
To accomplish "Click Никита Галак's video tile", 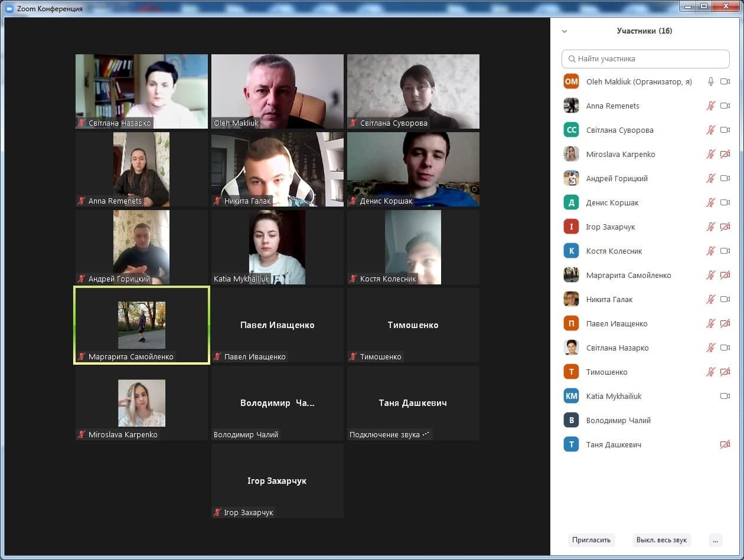I will pyautogui.click(x=278, y=169).
